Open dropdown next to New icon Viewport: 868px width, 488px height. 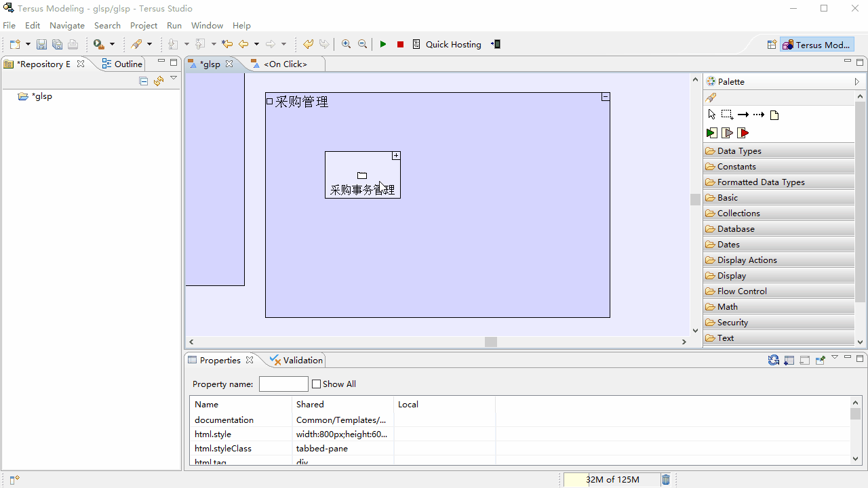pos(28,44)
